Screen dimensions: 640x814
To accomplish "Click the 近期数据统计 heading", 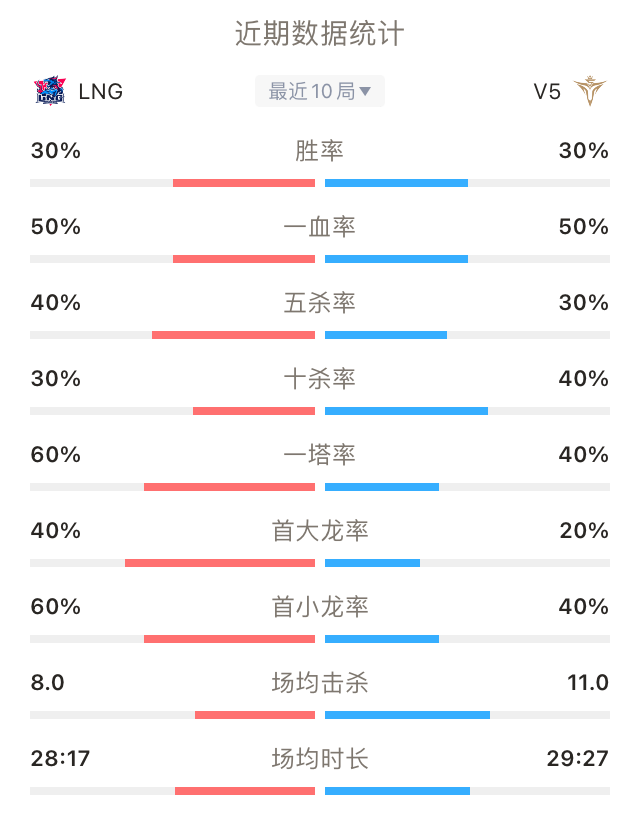I will 320,34.
